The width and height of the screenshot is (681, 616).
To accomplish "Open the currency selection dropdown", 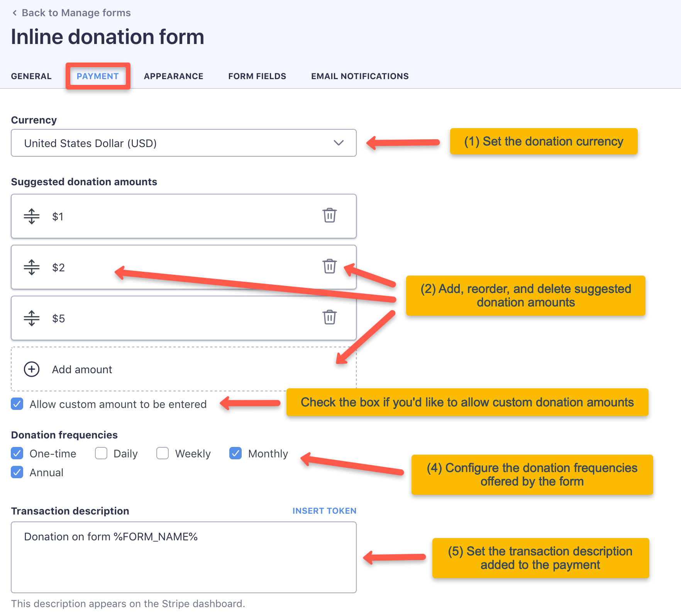I will 339,143.
